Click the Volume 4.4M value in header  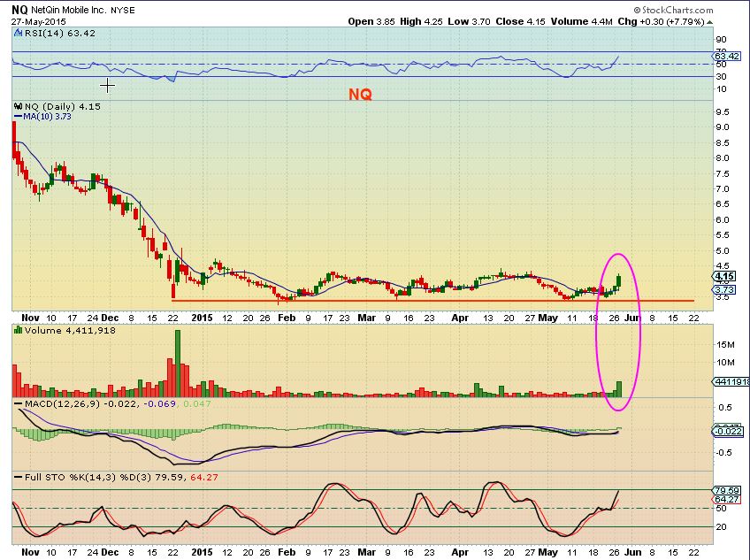[x=581, y=21]
